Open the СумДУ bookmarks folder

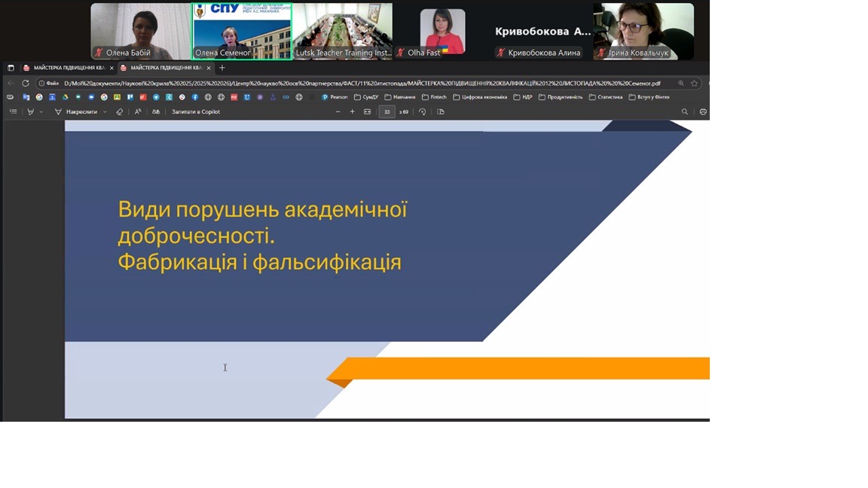click(x=366, y=97)
